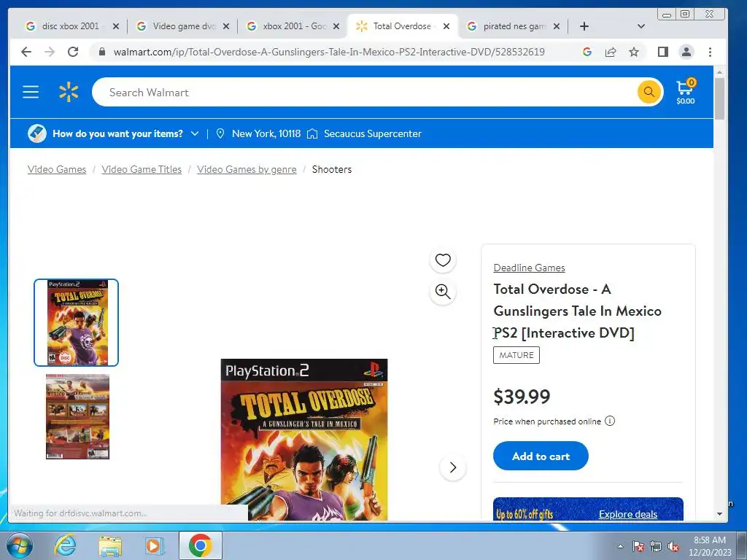This screenshot has height=560, width=747.
Task: Open the Explore deals link
Action: 628,514
